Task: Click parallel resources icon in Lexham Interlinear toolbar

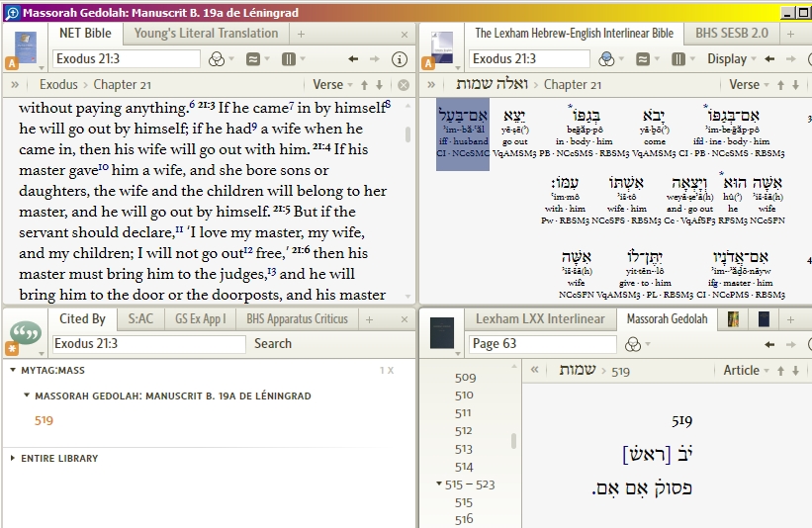Action: click(x=643, y=59)
